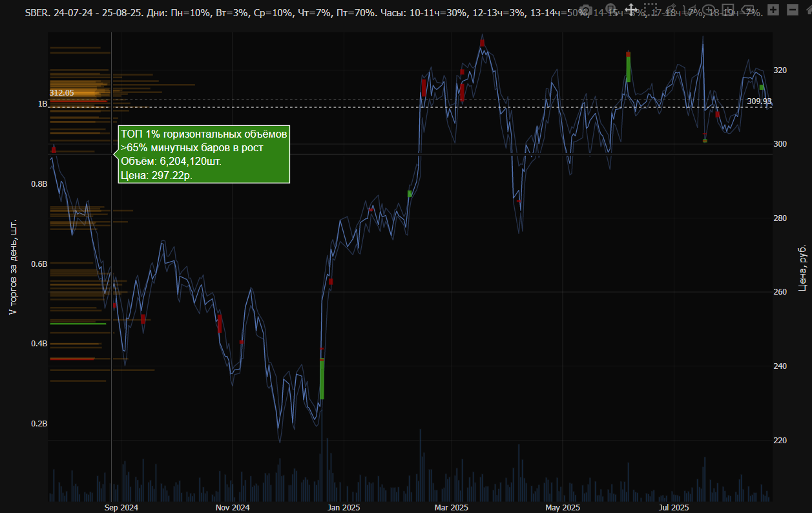Select the draw closed freeform path tool
The width and height of the screenshot is (812, 513).
coord(689,10)
